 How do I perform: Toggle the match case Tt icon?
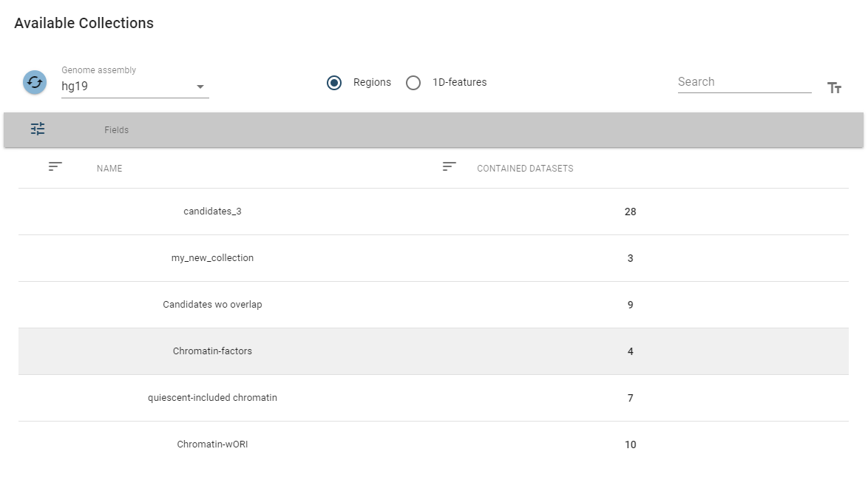point(834,88)
